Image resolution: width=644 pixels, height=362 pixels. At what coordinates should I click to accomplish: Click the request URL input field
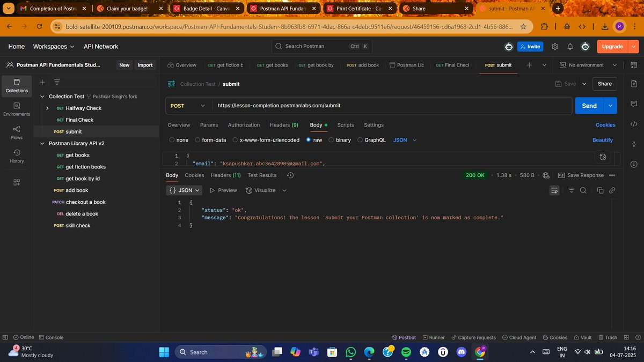point(392,106)
